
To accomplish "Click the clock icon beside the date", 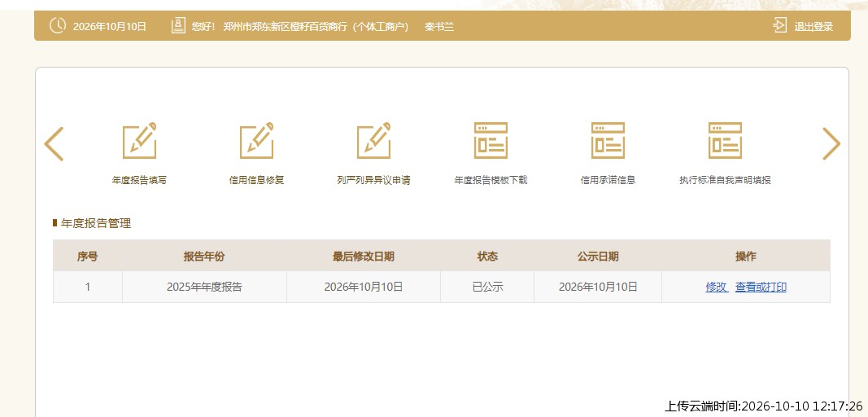I will [58, 25].
